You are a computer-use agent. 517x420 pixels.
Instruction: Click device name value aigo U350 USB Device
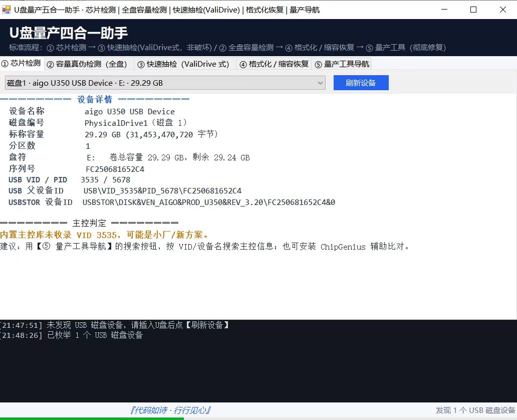click(x=130, y=112)
